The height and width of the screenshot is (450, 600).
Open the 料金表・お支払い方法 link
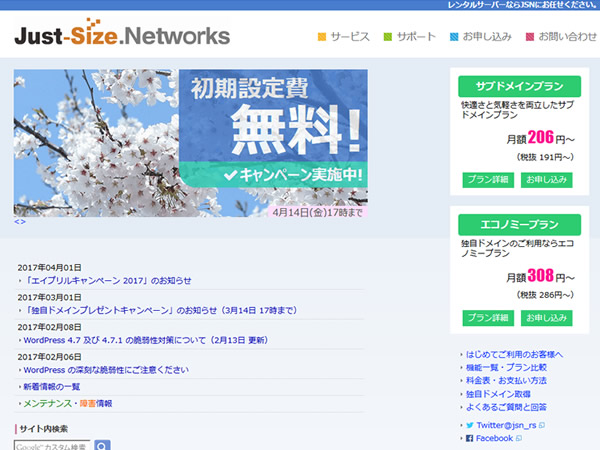[x=506, y=381]
